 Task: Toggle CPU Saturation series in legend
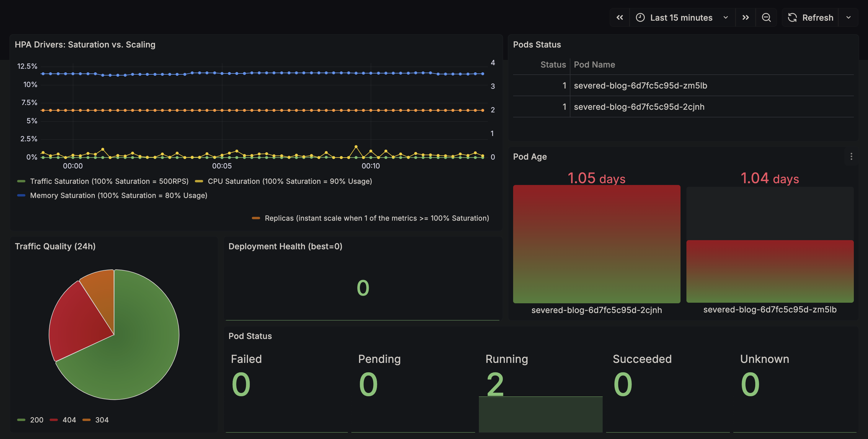[289, 181]
